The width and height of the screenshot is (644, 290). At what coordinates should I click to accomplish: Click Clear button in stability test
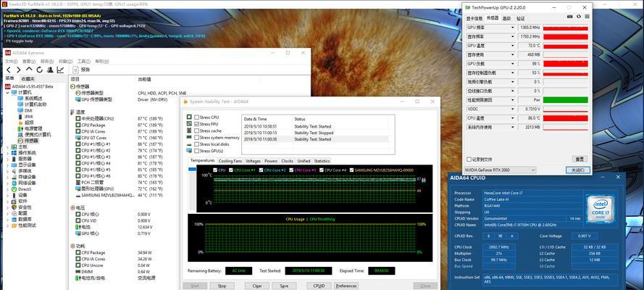[257, 286]
